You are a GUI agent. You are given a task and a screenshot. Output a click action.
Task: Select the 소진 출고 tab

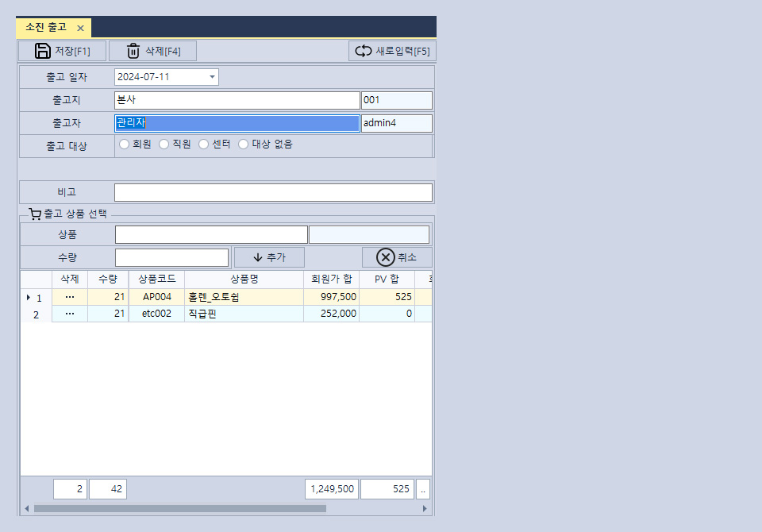tap(46, 28)
